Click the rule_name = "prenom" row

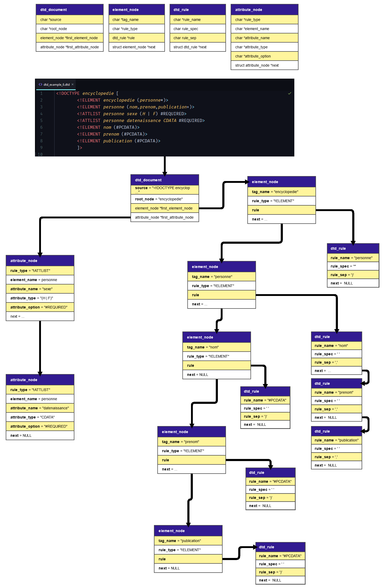point(336,392)
